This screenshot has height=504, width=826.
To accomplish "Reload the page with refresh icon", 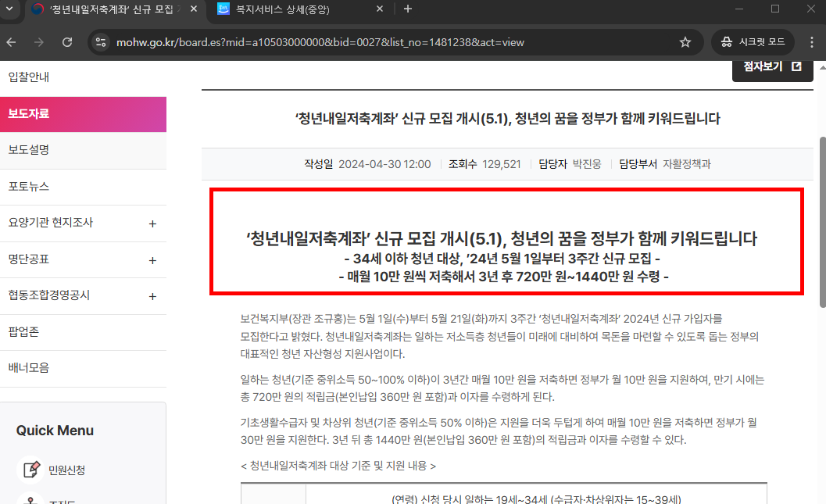I will click(x=67, y=42).
